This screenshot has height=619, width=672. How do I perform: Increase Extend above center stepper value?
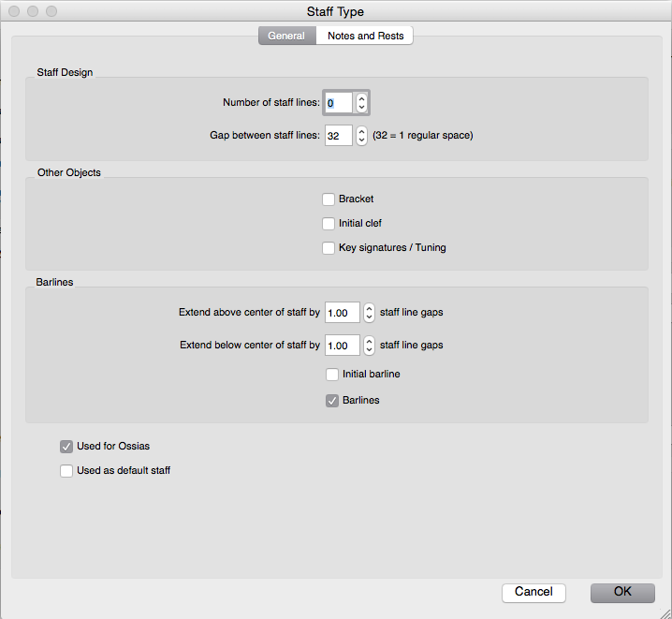(x=370, y=307)
